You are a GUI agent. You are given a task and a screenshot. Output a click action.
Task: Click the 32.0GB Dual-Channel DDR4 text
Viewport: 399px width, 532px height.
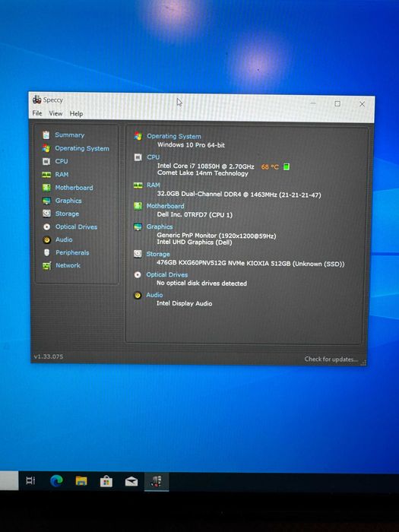point(239,195)
